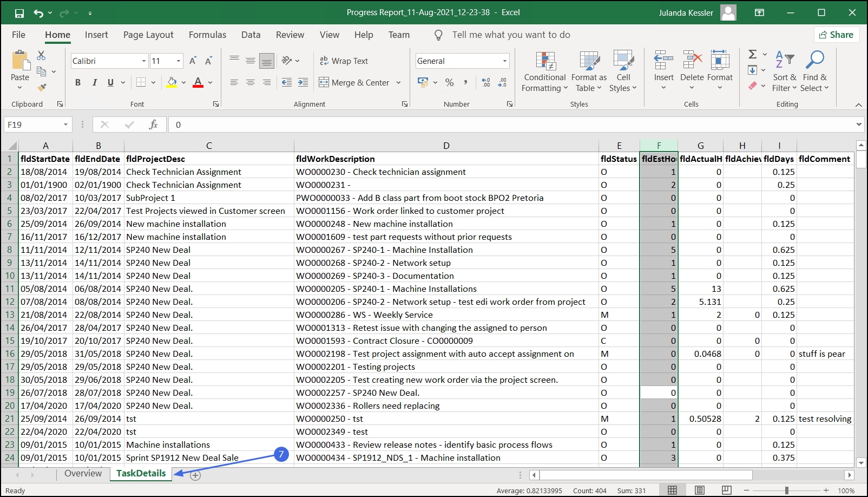Toggle Bold formatting
The height and width of the screenshot is (497, 868).
coord(78,82)
